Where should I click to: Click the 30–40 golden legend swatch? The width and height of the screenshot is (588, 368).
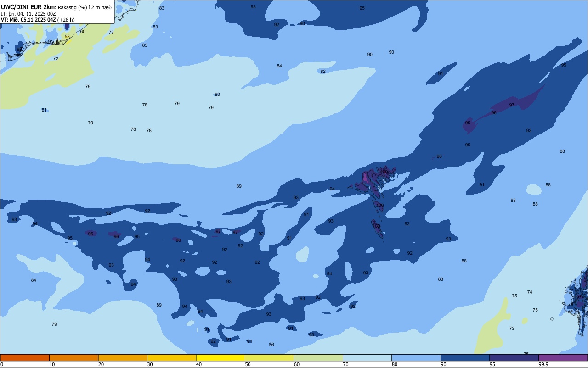click(x=171, y=357)
